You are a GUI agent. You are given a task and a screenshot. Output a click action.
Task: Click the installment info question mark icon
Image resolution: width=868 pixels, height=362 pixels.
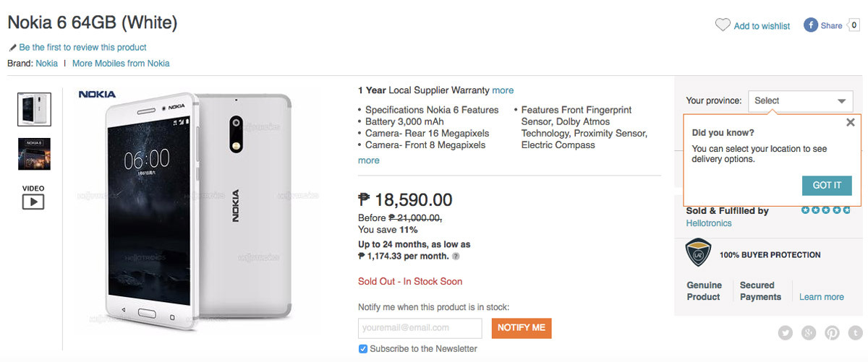pyautogui.click(x=456, y=256)
